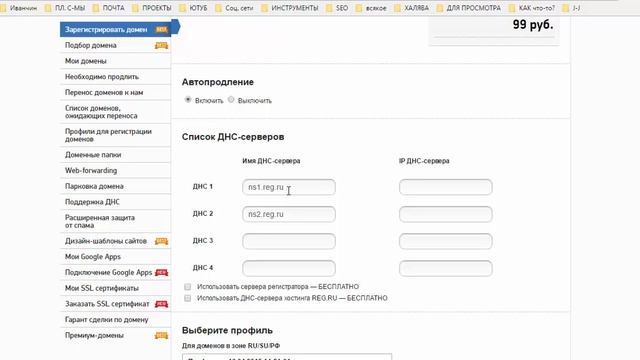Screen dimensions: 640x360
Task: Click the red badge next to Заказать SSL сертификат
Action: (161, 304)
